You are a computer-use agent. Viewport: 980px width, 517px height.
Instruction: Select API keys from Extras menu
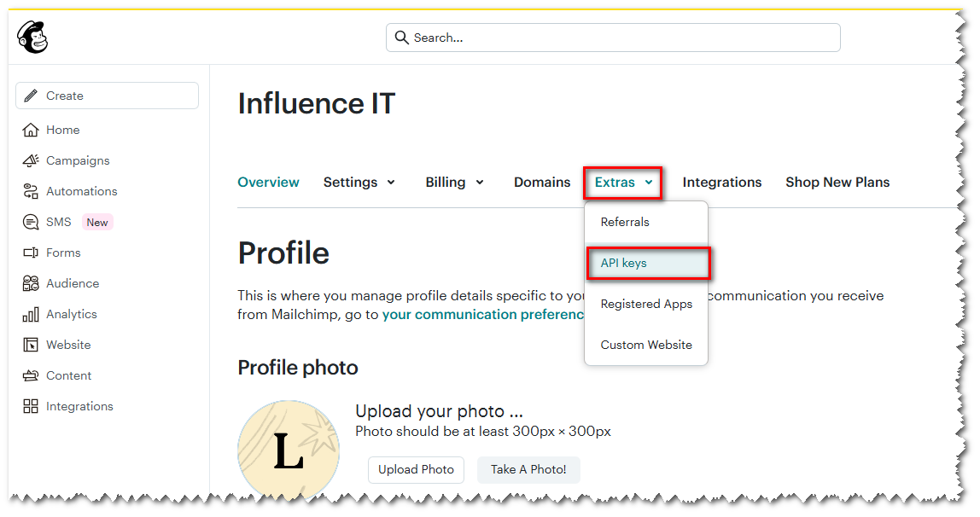point(648,263)
